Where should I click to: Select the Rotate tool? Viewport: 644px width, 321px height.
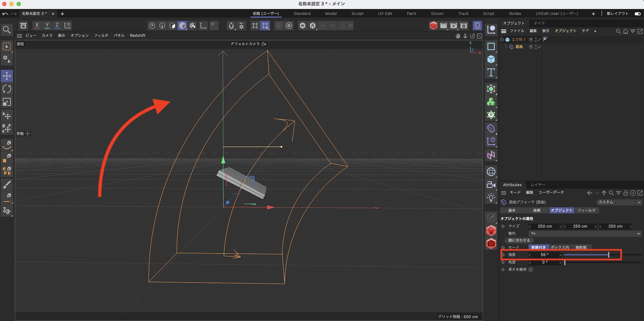coord(7,89)
